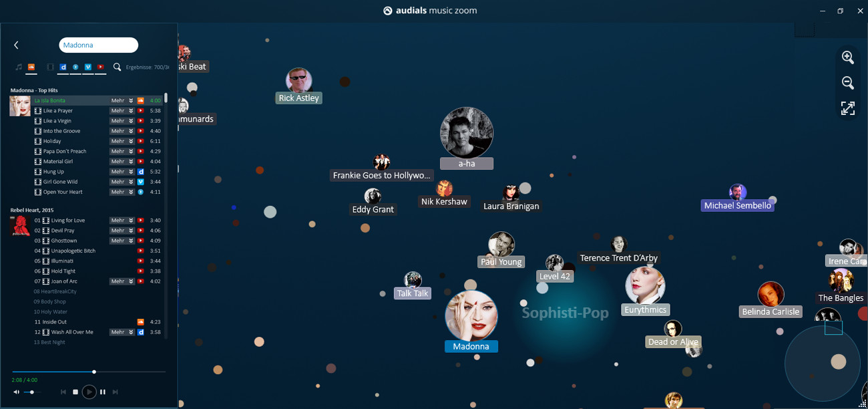Toggle the film strip video filter
The width and height of the screenshot is (868, 409).
(x=50, y=67)
